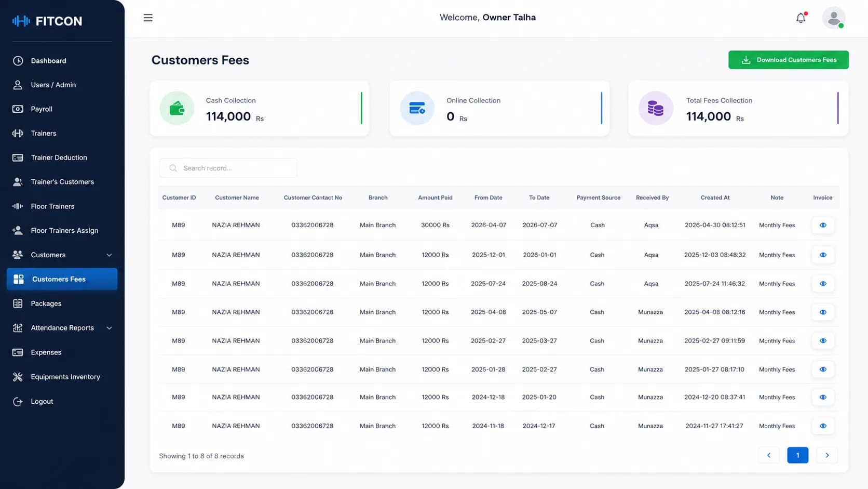Click the Trainer's Customers people icon

[18, 182]
